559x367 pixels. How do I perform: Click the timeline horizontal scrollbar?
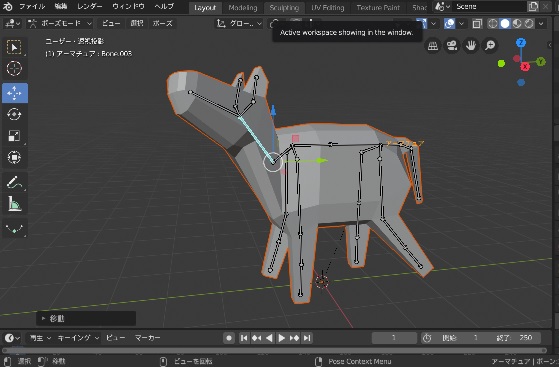tap(275, 350)
